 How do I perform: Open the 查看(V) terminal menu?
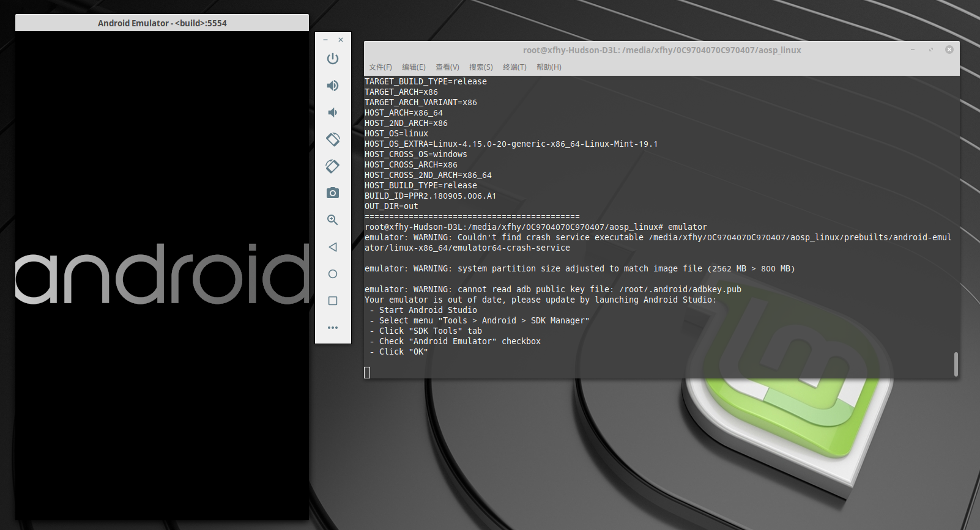(448, 67)
